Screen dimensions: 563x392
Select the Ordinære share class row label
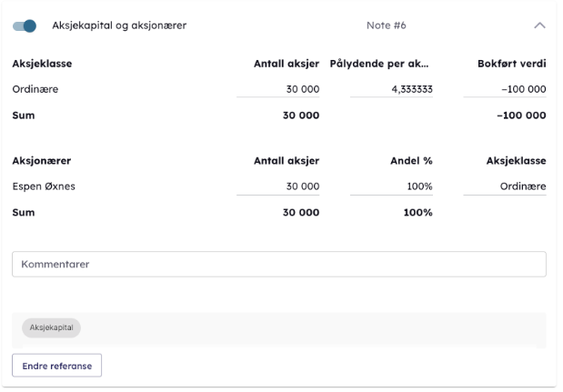coord(34,89)
